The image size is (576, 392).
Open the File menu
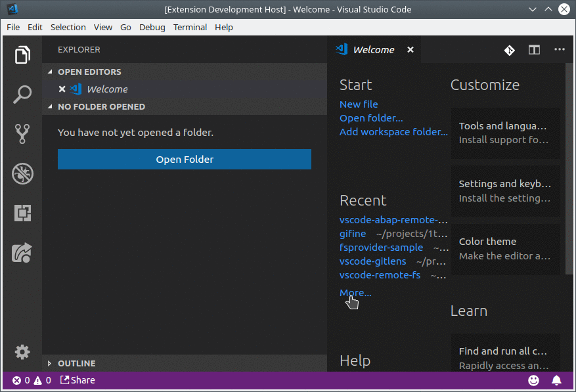[x=13, y=27]
